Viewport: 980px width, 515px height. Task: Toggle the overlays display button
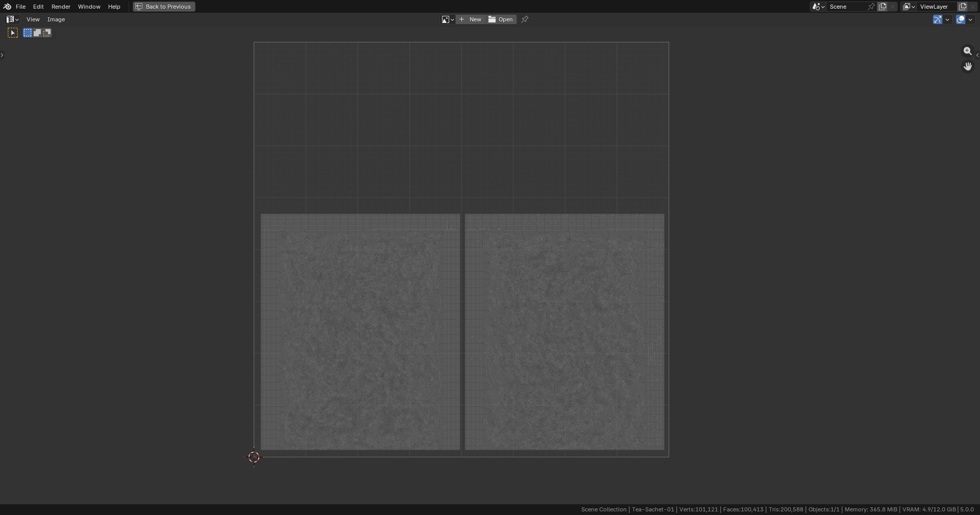point(961,19)
